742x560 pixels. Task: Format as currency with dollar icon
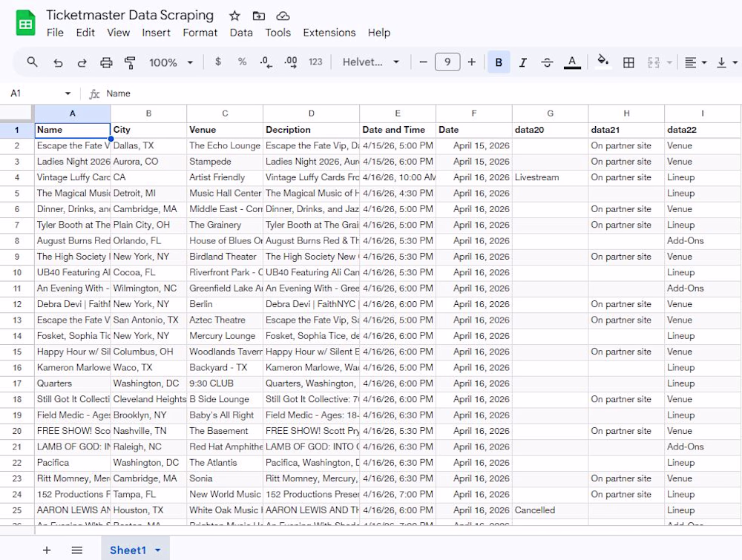217,62
